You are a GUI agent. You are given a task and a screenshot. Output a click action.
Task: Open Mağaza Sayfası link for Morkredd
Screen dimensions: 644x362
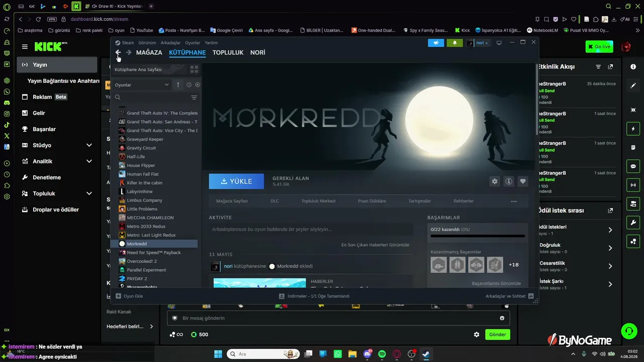point(232,201)
